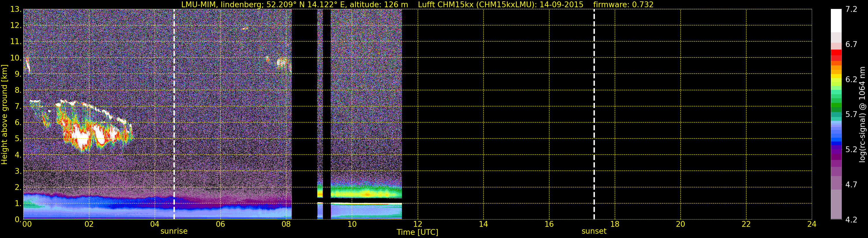
Task: Click the time tick label '10'
Action: 352,224
